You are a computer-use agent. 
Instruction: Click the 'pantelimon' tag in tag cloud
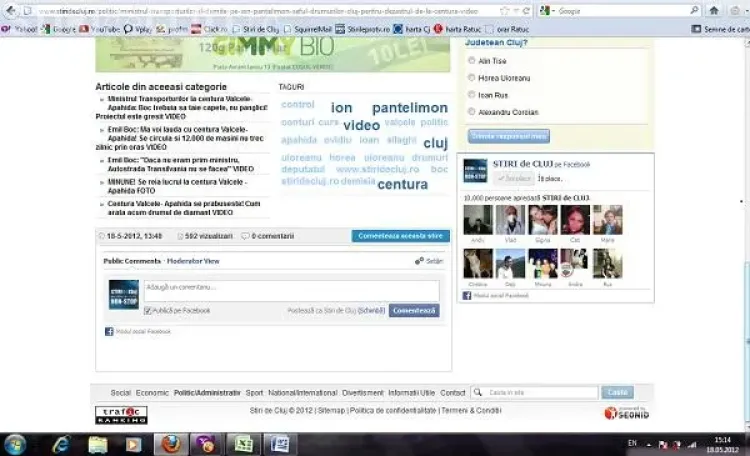click(x=409, y=108)
